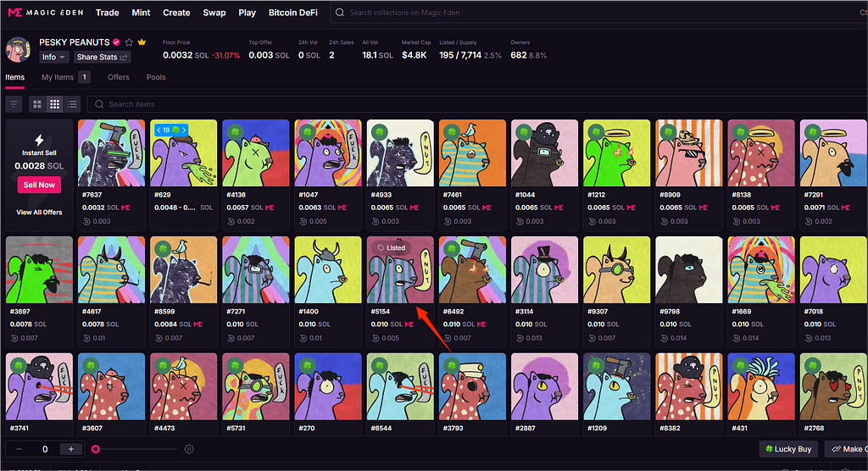
Task: Switch to the Offers tab
Action: pyautogui.click(x=119, y=77)
